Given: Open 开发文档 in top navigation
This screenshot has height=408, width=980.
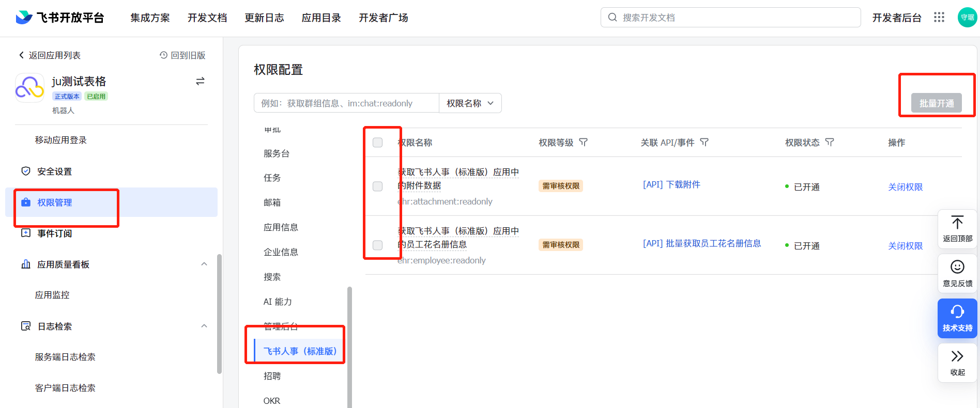Looking at the screenshot, I should [207, 18].
